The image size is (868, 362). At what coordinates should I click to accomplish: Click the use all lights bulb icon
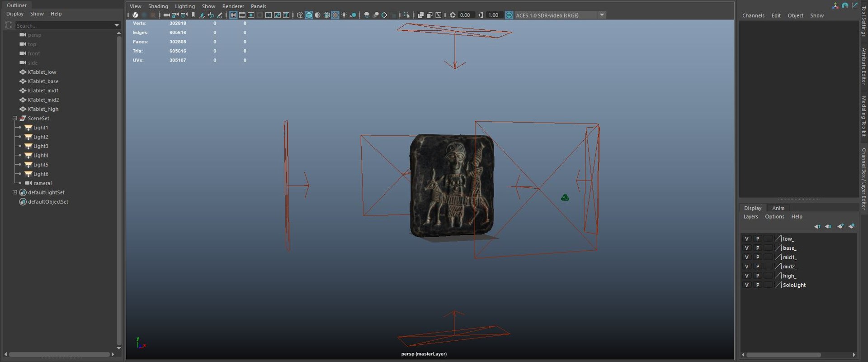point(344,15)
